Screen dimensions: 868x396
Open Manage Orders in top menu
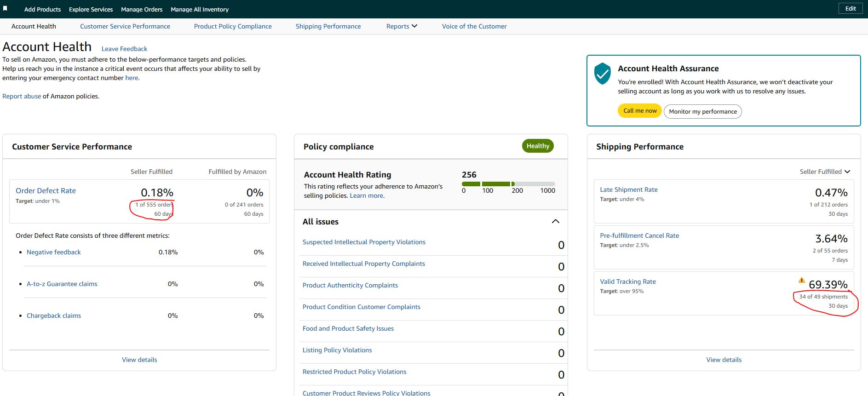pos(142,9)
